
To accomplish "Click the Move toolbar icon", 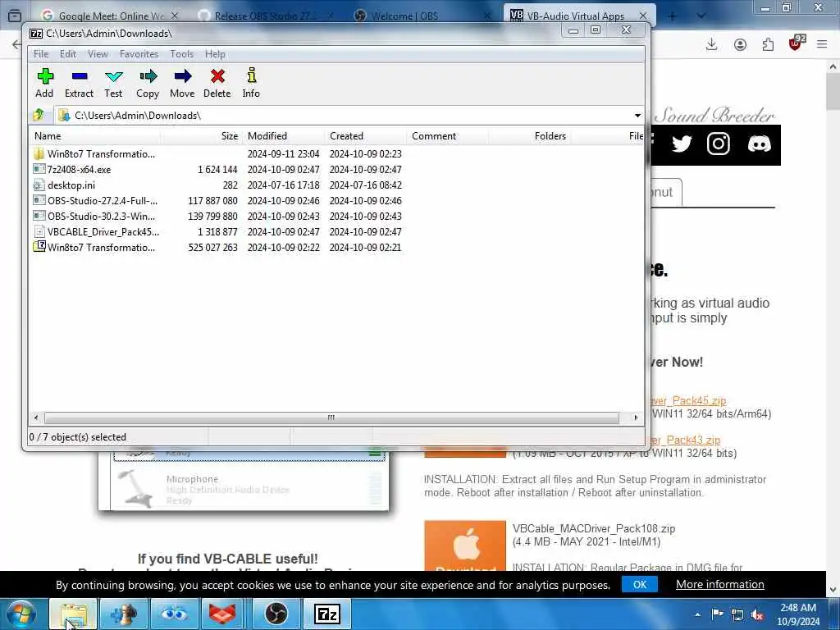I will click(182, 83).
